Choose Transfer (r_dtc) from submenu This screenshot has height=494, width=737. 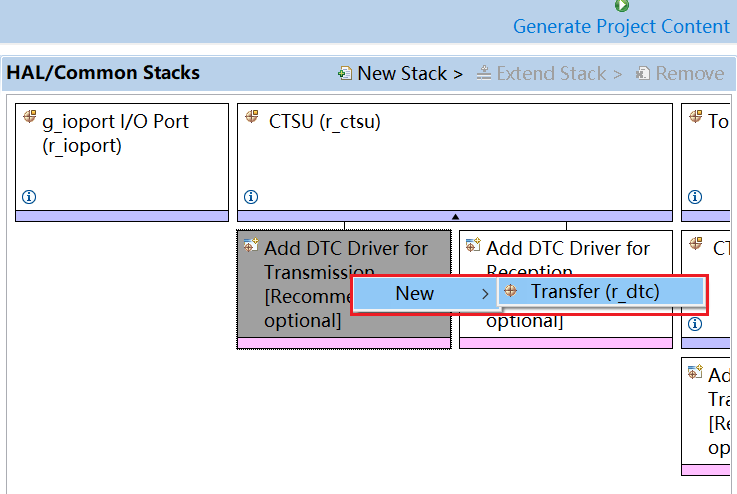point(595,292)
